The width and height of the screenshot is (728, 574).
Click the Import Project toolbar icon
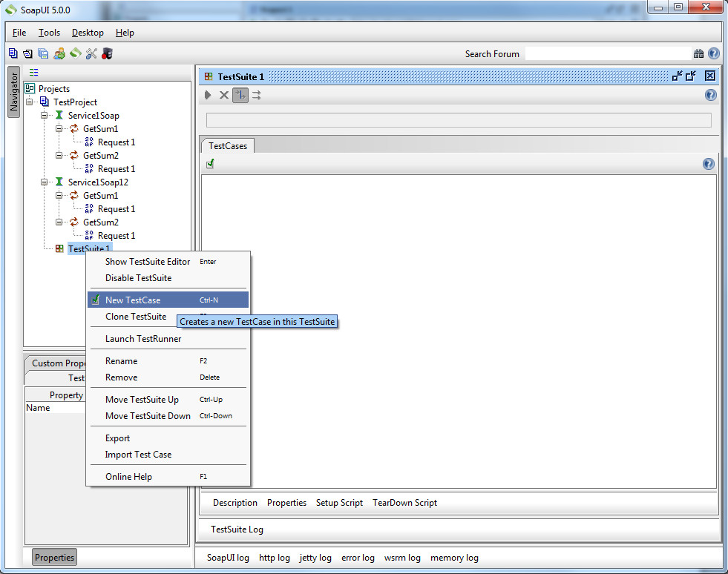27,53
